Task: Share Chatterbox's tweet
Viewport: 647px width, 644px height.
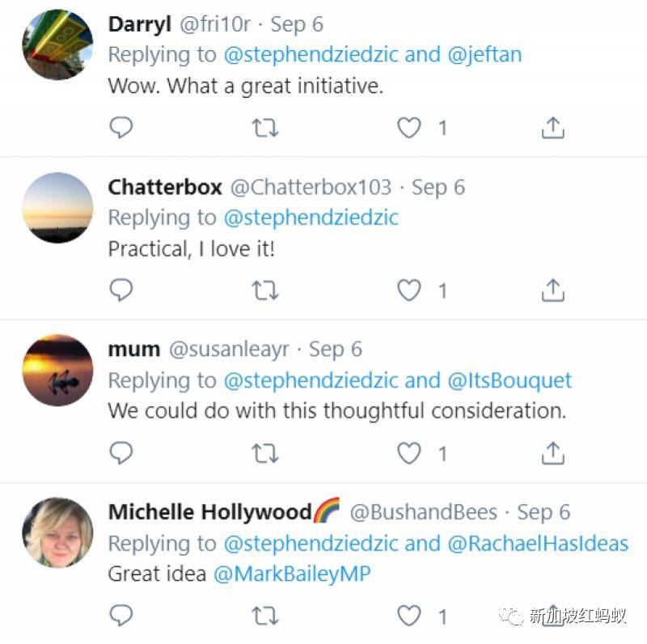Action: click(x=552, y=290)
